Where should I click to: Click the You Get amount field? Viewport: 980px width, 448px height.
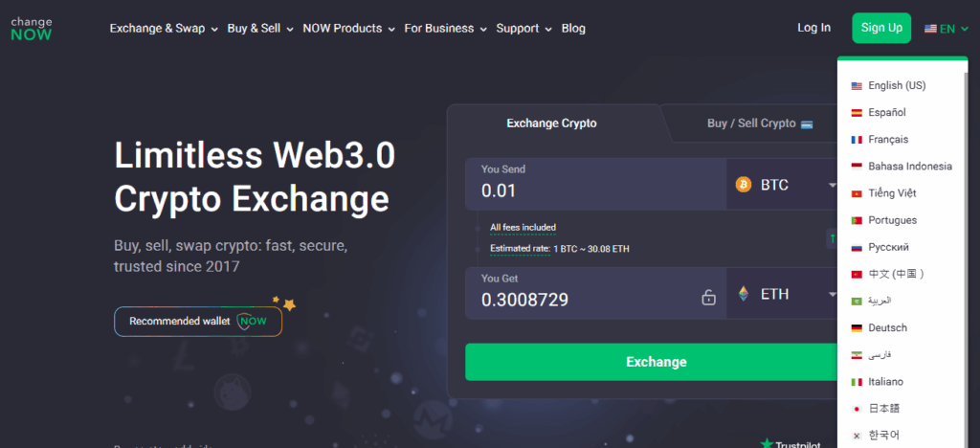595,294
